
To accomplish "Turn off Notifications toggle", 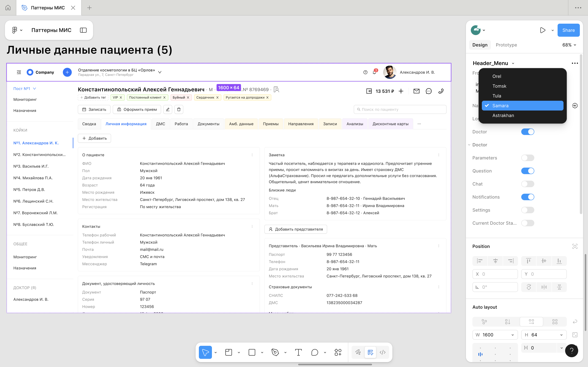I will click(528, 197).
